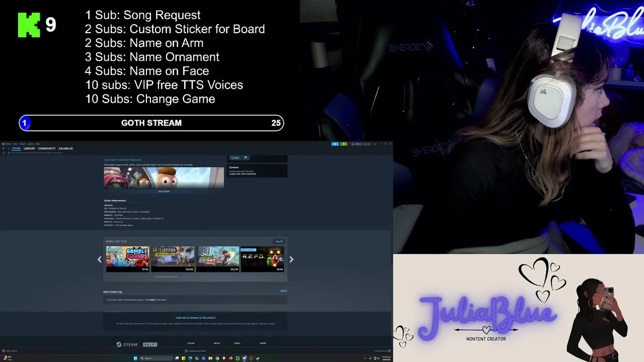Click See all next to What Curators Say
644x362 pixels.
coord(284,291)
